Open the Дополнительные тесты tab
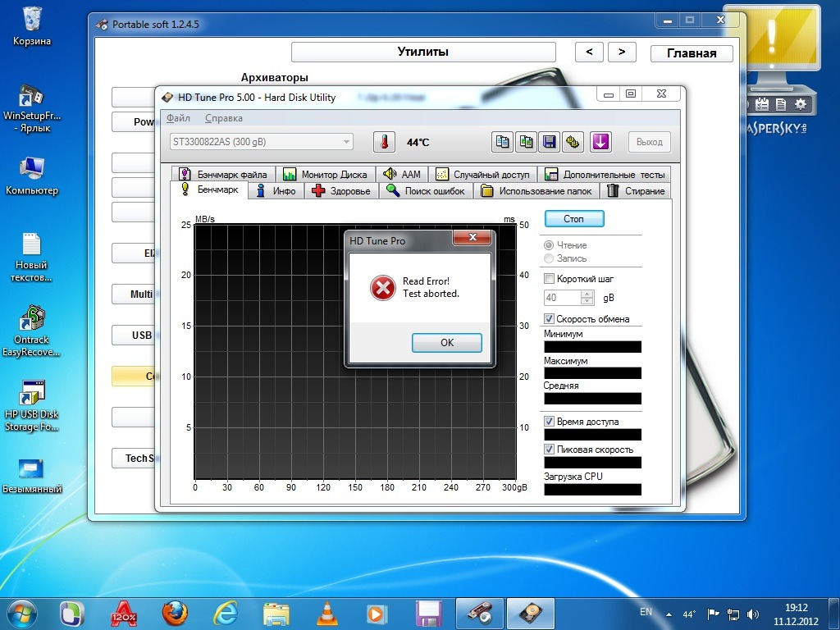Viewport: 840px width, 630px height. [x=605, y=174]
